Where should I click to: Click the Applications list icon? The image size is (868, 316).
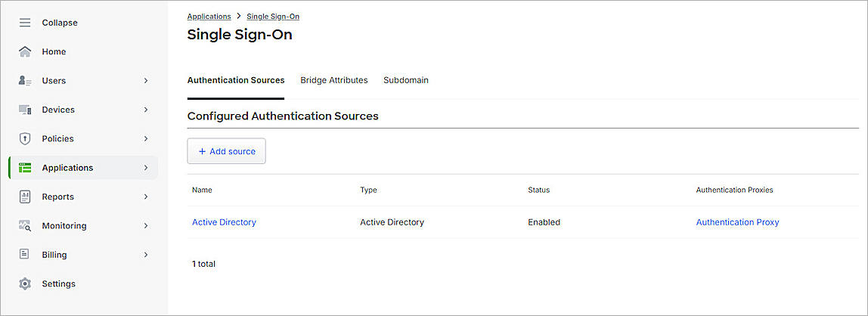coord(25,168)
